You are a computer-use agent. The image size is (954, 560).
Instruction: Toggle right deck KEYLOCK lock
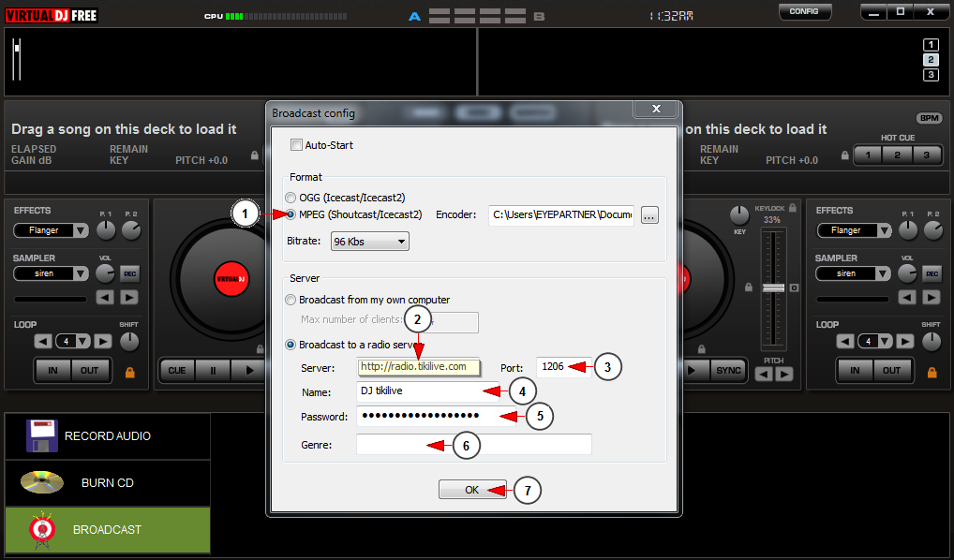(792, 208)
